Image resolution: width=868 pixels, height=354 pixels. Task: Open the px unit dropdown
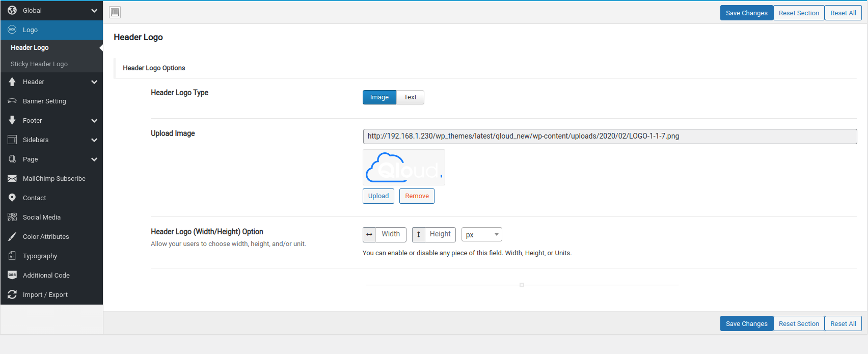[482, 234]
